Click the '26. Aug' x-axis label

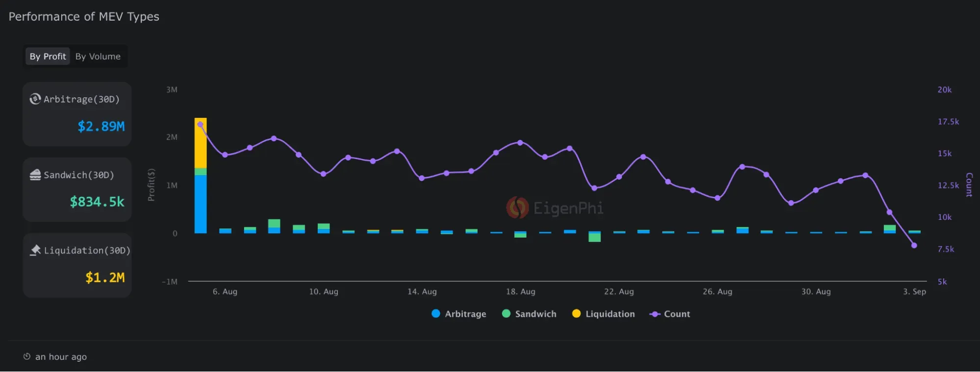click(x=718, y=292)
